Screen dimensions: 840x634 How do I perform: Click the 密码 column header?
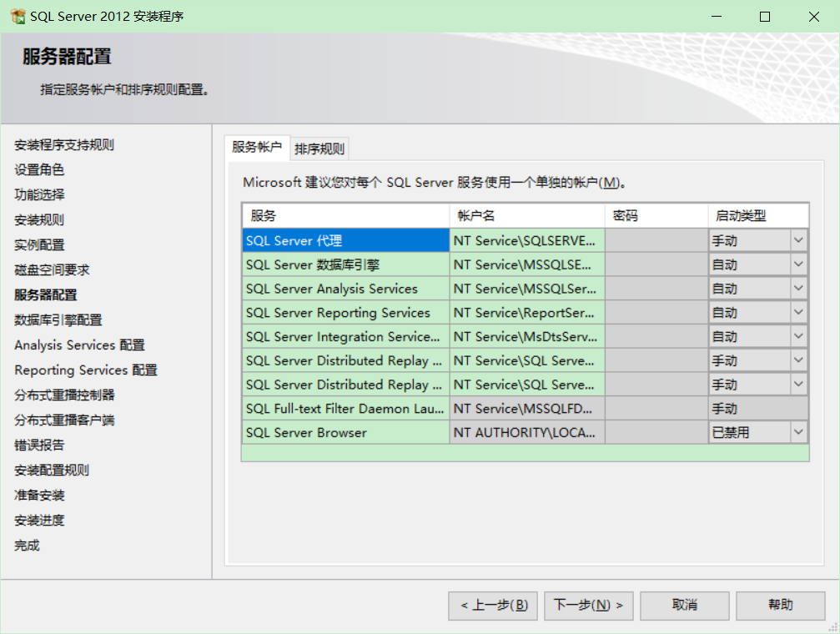coord(656,216)
